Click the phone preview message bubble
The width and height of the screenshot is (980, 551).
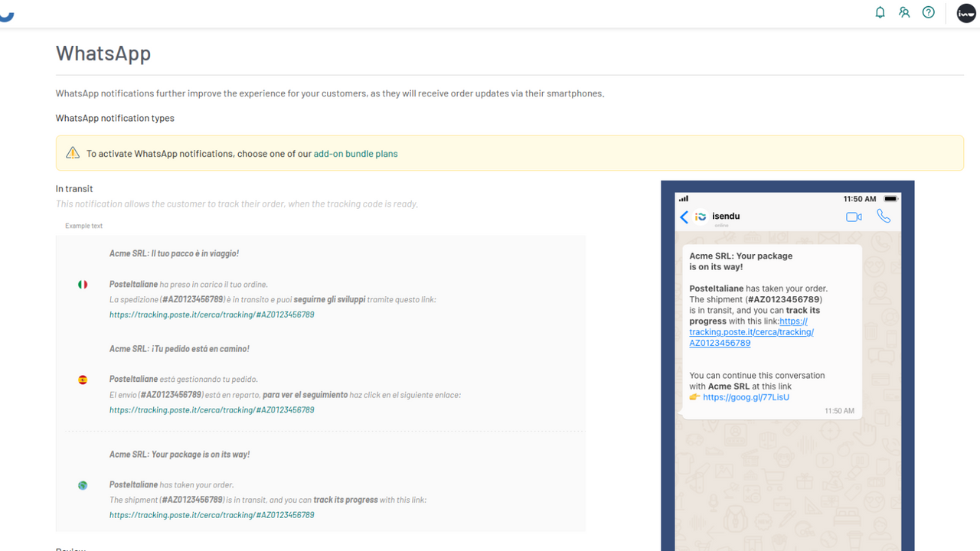pyautogui.click(x=771, y=331)
